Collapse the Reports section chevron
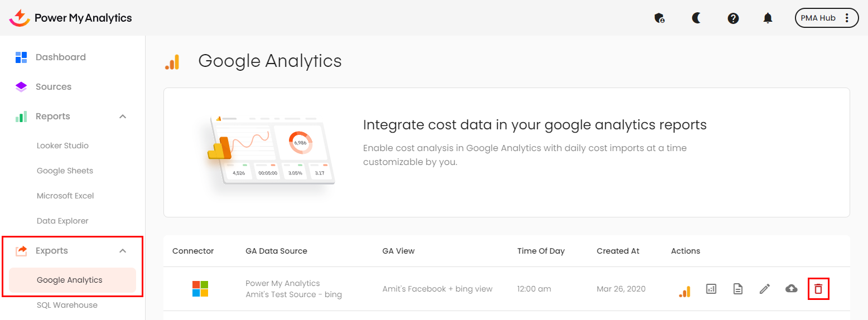 pyautogui.click(x=123, y=117)
